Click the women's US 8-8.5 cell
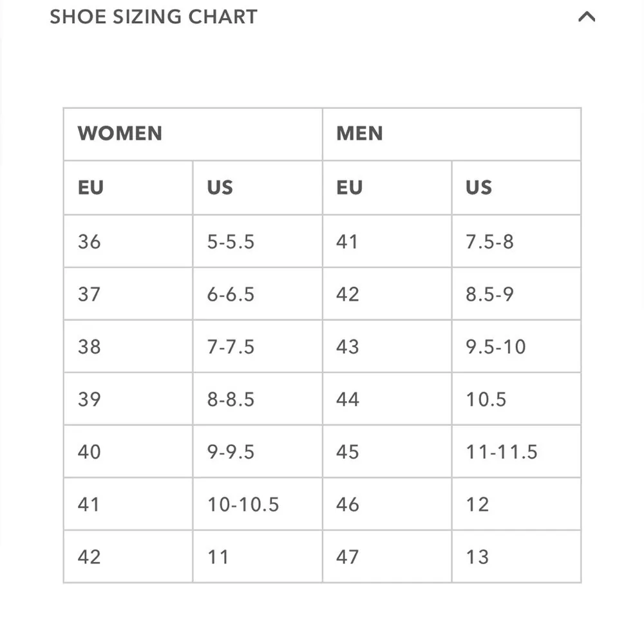The width and height of the screenshot is (644, 644). (x=231, y=399)
